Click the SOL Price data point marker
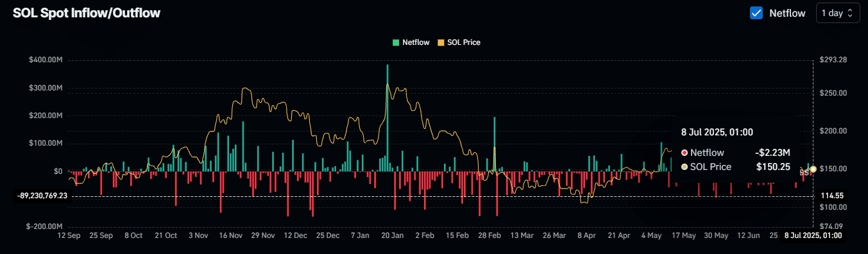This screenshot has width=868, height=254. click(x=813, y=169)
